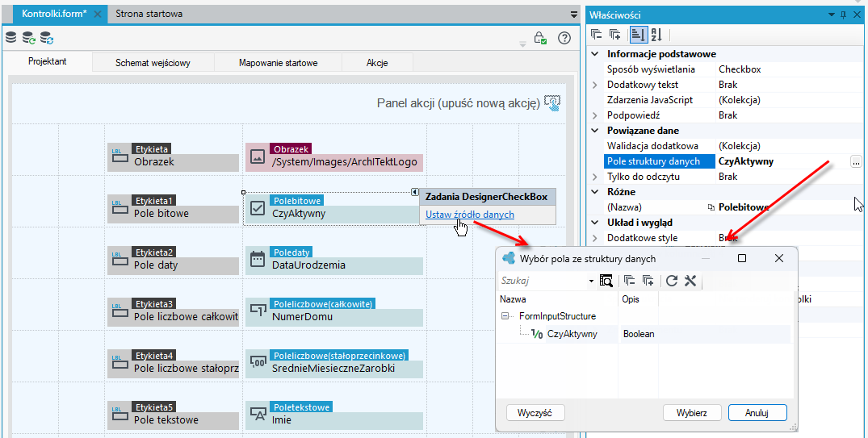The width and height of the screenshot is (868, 438).
Task: Click the checkbox icon of Polebitowe control
Action: [x=258, y=208]
